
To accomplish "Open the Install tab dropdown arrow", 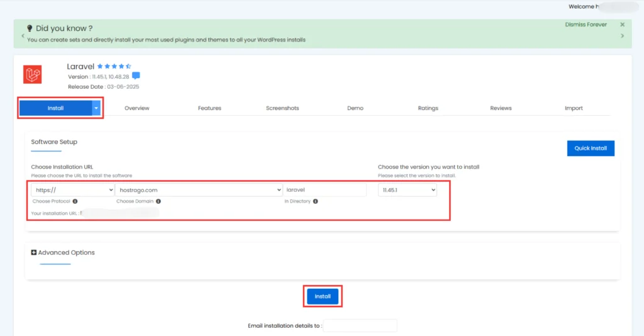I will pos(96,108).
